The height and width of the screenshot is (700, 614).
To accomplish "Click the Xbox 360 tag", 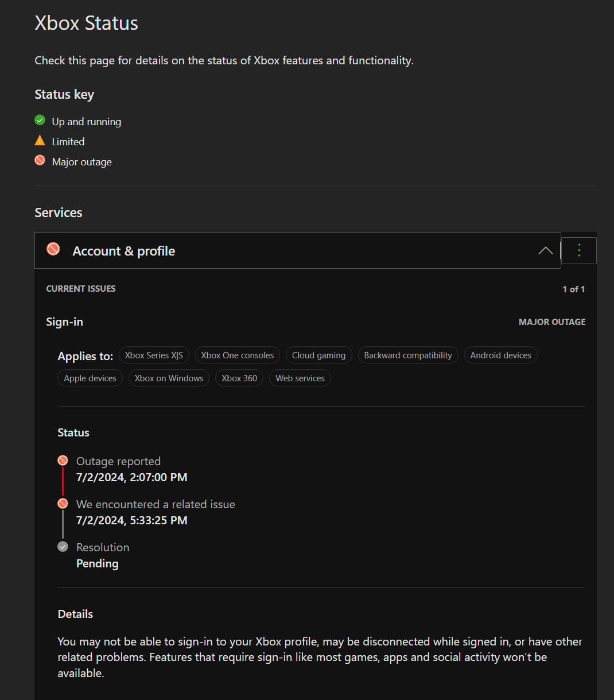I will click(x=239, y=378).
